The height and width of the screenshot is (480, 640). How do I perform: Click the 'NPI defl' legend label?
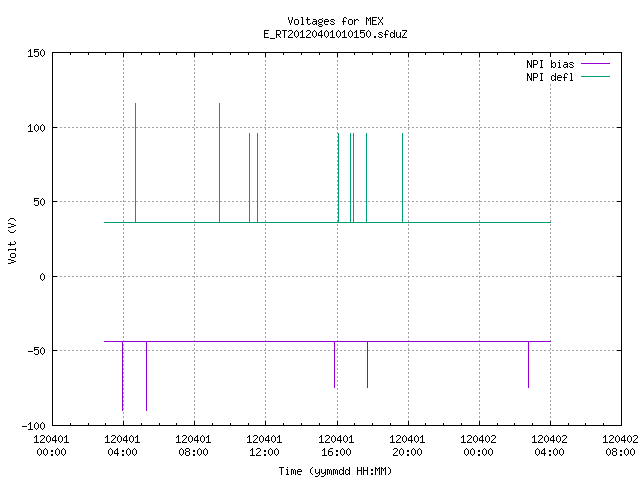point(550,77)
